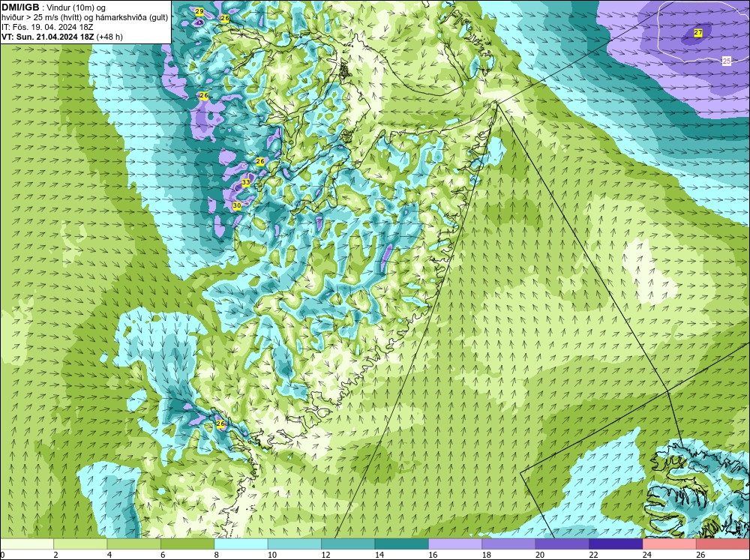Pick the 0–2 m/s palest legend swatch
The width and height of the screenshot is (750, 560).
(x=27, y=544)
